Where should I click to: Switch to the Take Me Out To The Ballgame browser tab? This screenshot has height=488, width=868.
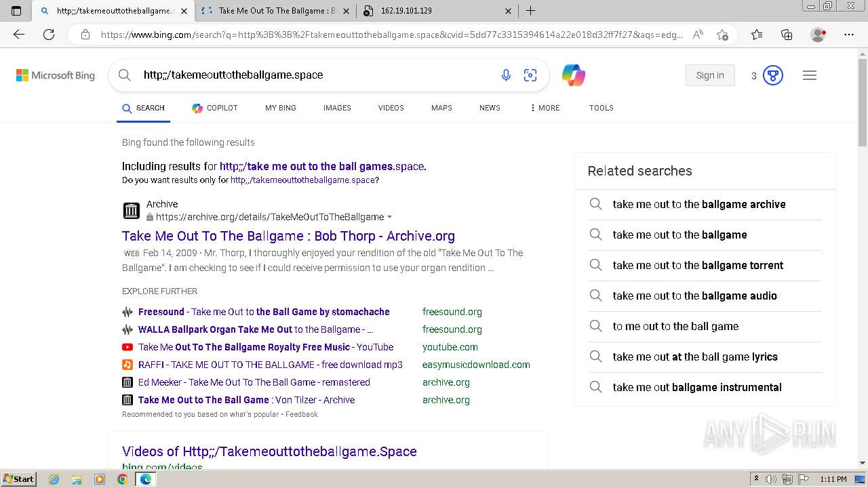[x=277, y=11]
